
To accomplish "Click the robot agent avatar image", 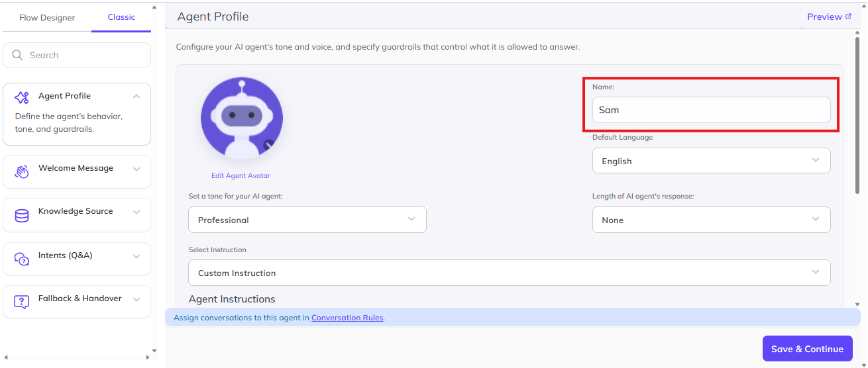I will [242, 119].
